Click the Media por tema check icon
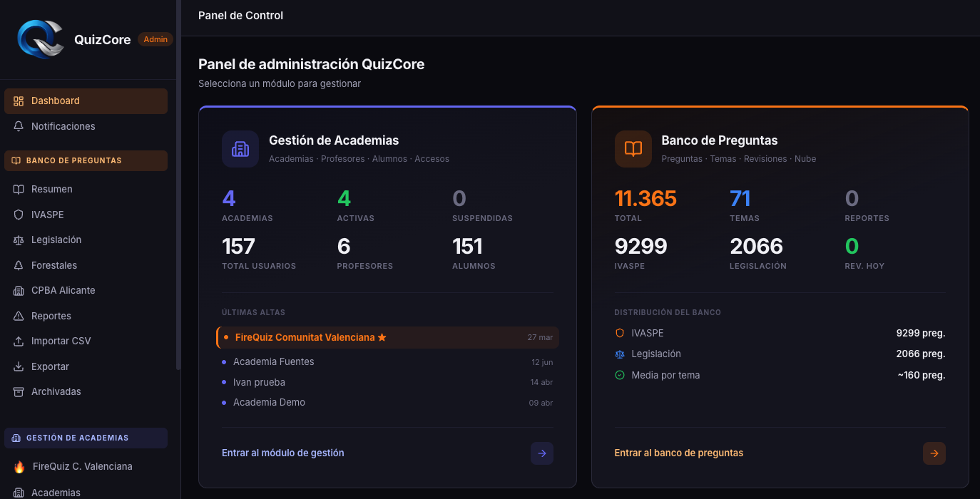The height and width of the screenshot is (499, 980). click(x=620, y=375)
